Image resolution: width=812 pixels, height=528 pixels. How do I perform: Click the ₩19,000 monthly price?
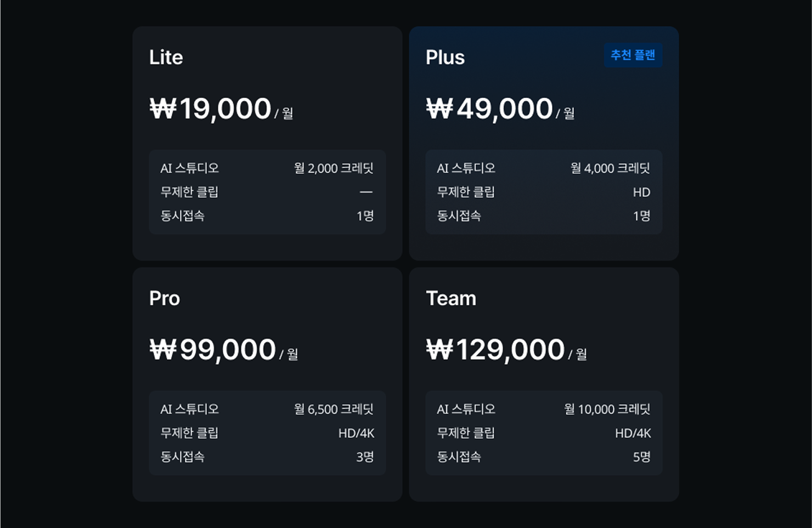[x=211, y=109]
